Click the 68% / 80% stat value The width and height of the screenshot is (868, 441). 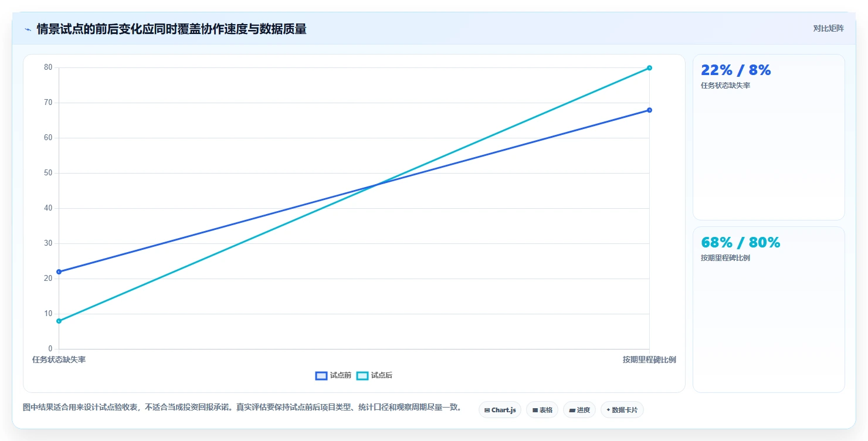pos(740,243)
